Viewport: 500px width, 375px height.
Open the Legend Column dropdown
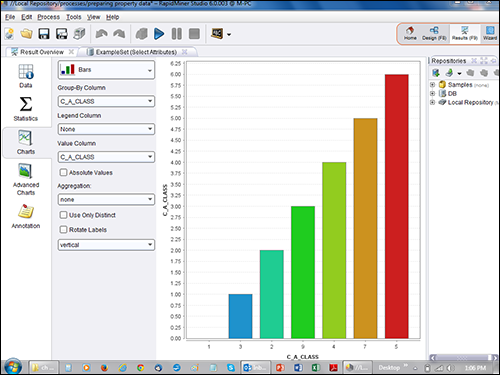click(106, 129)
